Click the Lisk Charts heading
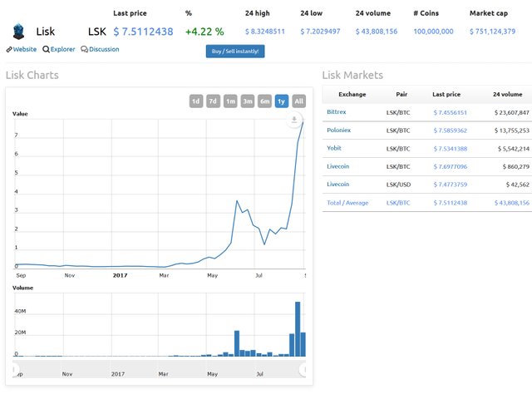 32,75
